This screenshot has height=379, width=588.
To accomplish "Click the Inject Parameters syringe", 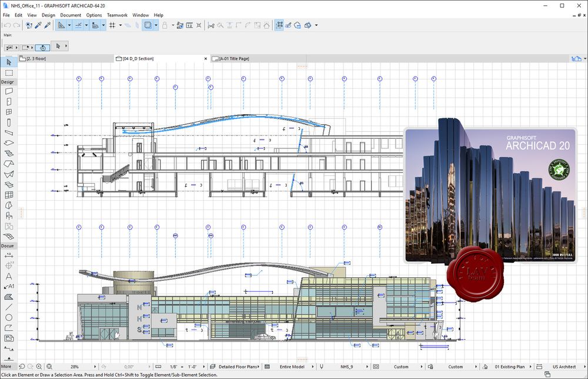I will click(x=48, y=25).
